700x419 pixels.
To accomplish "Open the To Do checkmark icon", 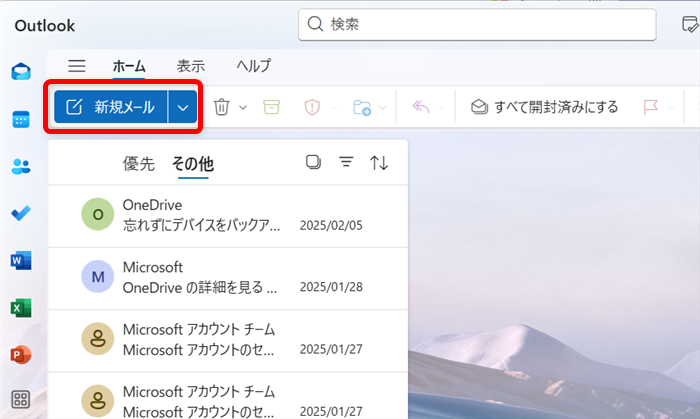I will click(21, 214).
